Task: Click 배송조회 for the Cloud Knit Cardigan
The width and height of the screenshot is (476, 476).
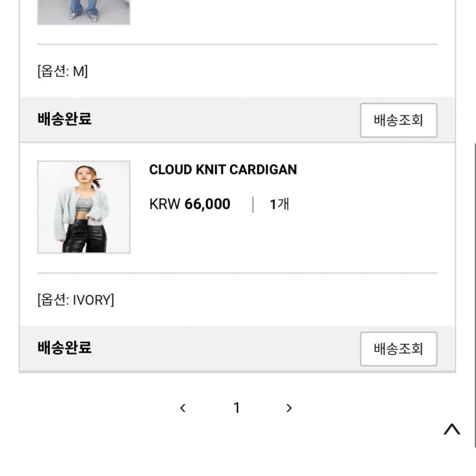Action: click(x=398, y=349)
